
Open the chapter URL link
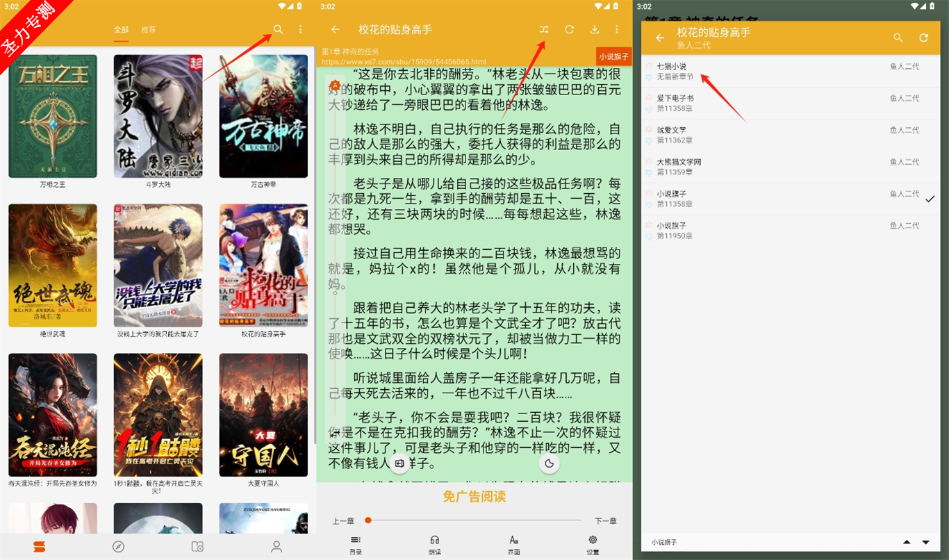pos(404,62)
